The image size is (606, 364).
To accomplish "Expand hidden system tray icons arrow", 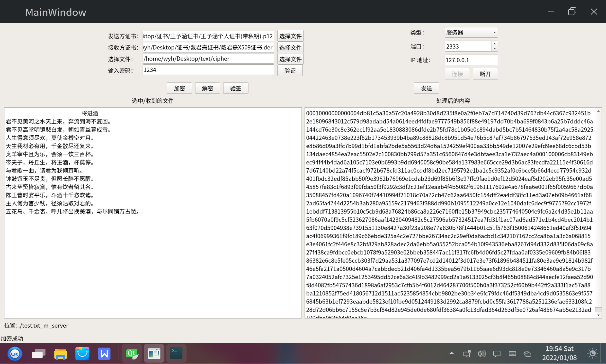I will click(x=451, y=353).
